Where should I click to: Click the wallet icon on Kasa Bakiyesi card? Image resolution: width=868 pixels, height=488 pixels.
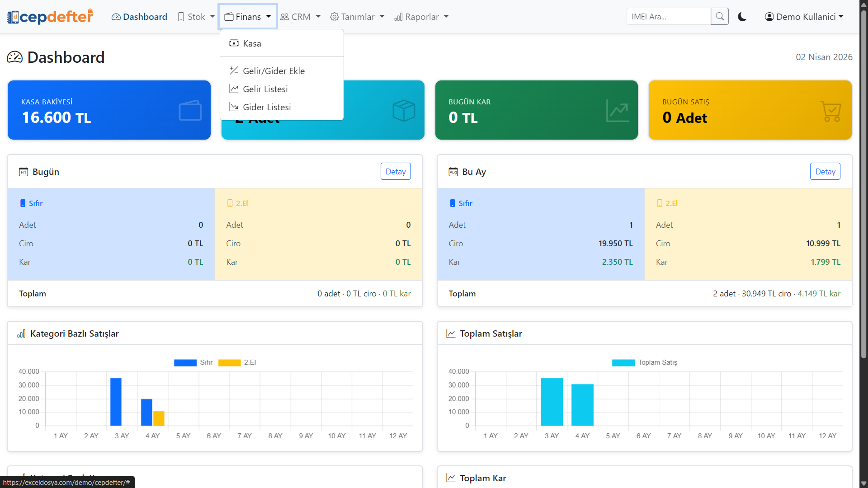point(190,110)
